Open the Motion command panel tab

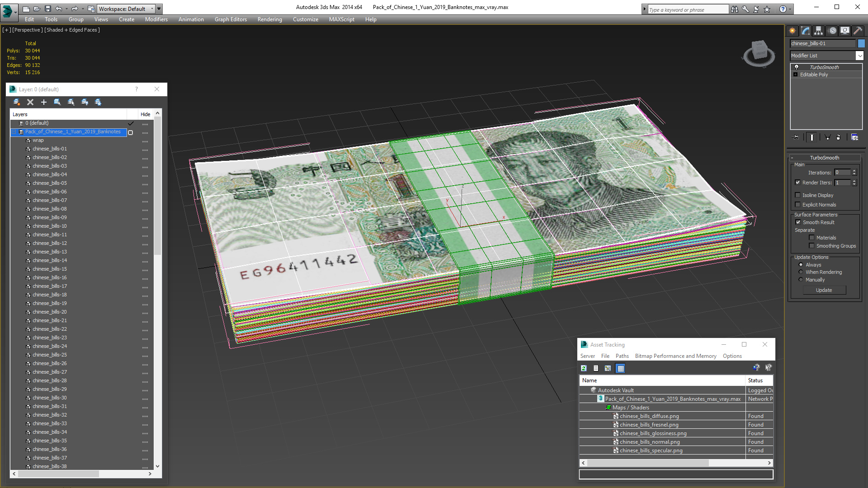click(x=832, y=31)
